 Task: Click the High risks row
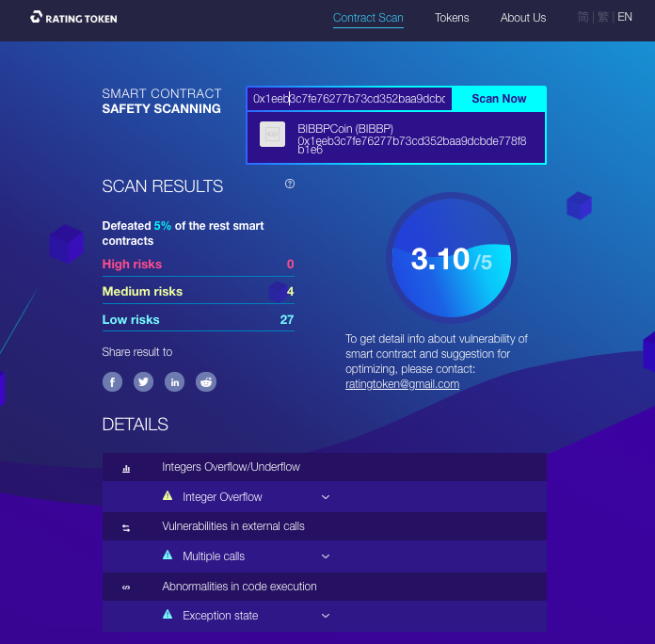point(198,265)
